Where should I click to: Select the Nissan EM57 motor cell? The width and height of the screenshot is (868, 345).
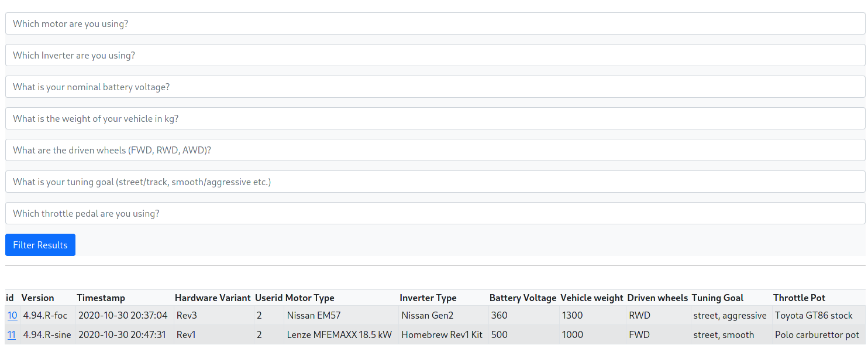point(314,316)
